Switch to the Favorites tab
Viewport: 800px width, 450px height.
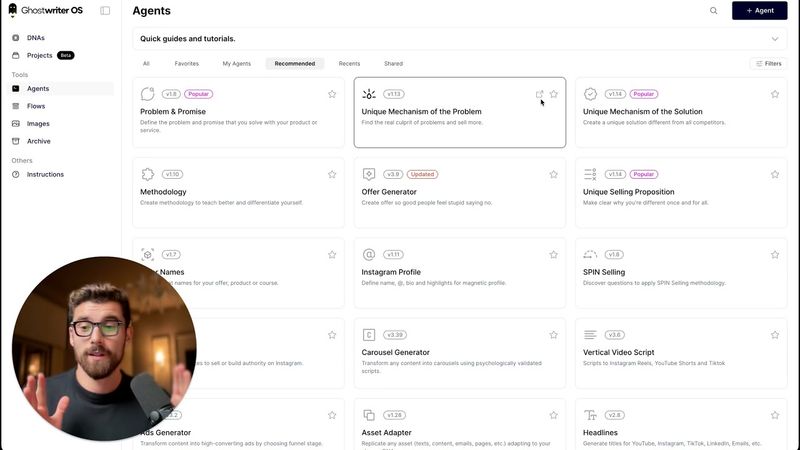186,63
